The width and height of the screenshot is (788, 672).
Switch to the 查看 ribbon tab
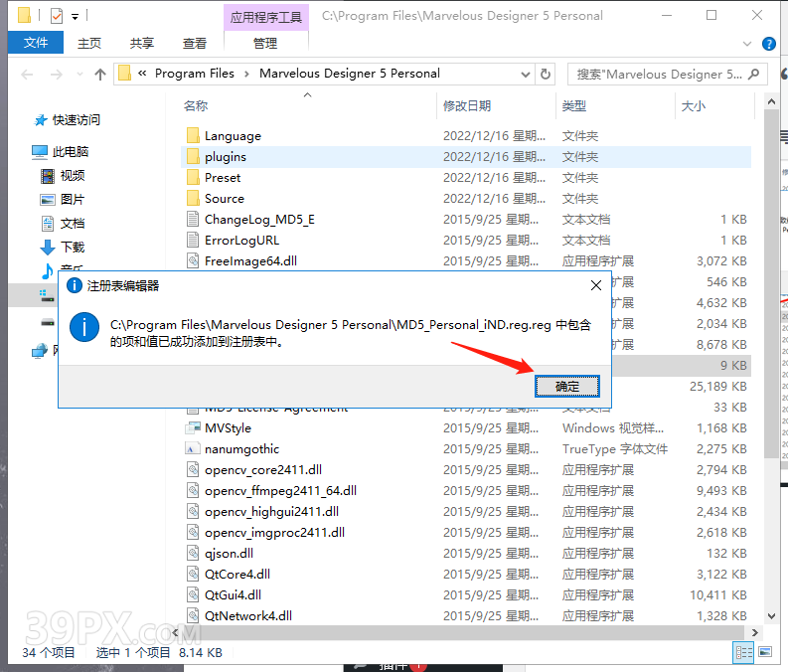coord(195,43)
